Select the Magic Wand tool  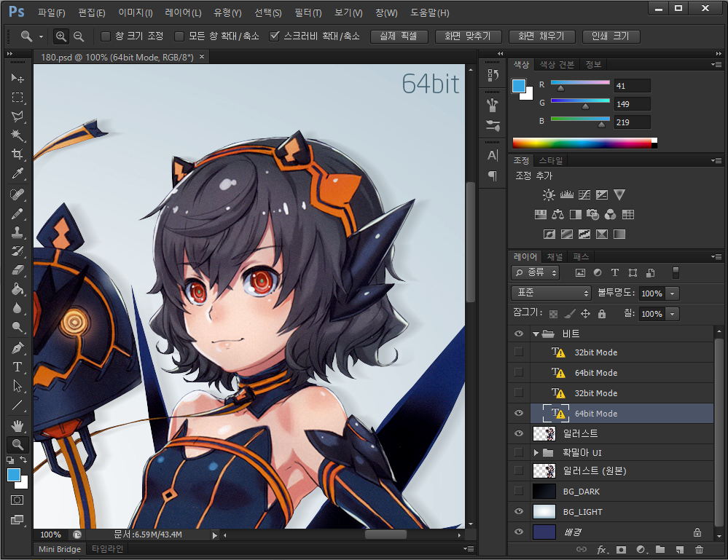click(x=17, y=135)
